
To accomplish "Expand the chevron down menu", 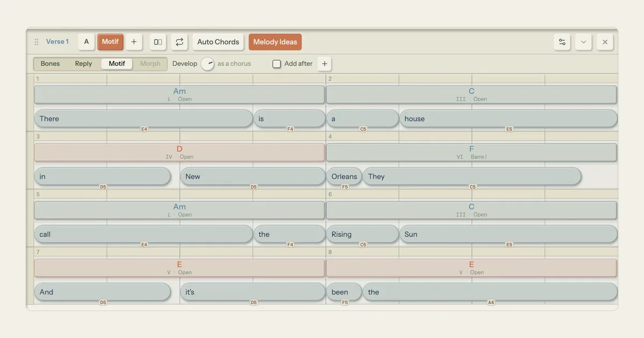I will pos(583,42).
